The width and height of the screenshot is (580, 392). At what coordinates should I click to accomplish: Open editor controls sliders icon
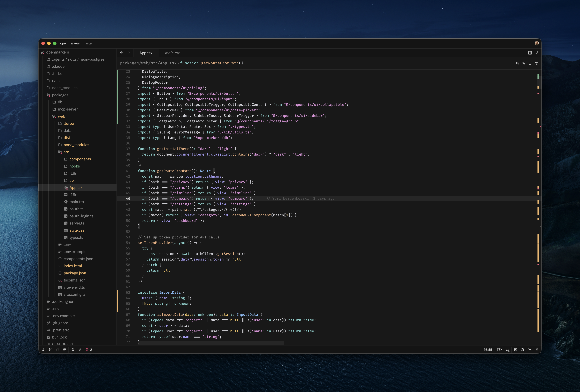click(x=536, y=63)
